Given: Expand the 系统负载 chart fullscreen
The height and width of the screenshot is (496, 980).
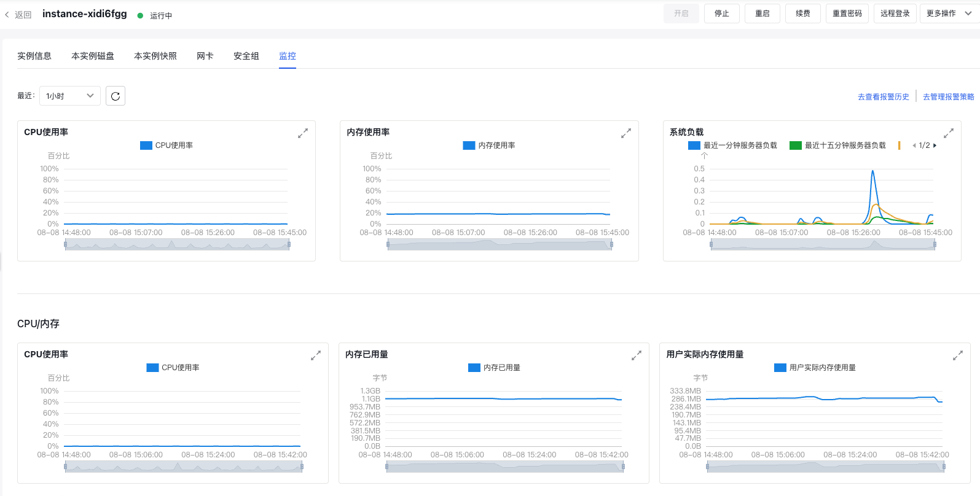Looking at the screenshot, I should [x=949, y=133].
